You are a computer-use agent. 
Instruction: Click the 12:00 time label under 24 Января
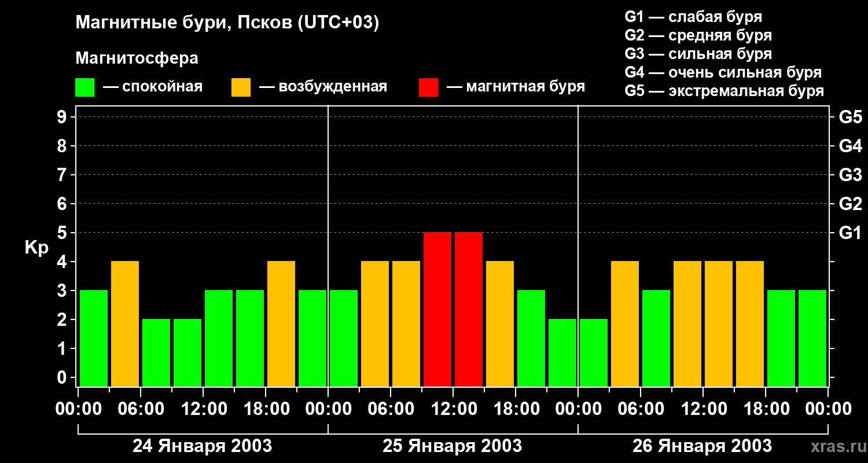[203, 409]
